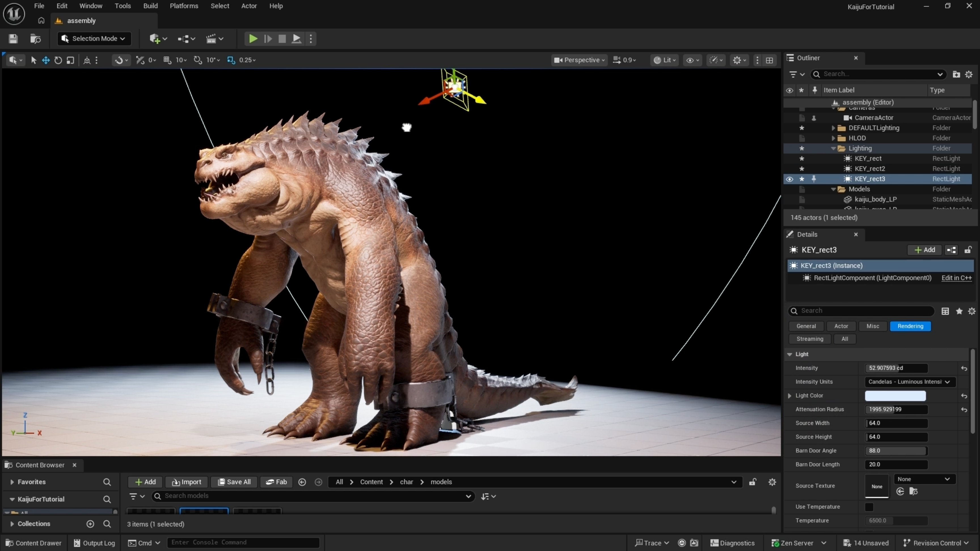The image size is (980, 551).
Task: Click the Stop simulation button
Action: tap(282, 39)
